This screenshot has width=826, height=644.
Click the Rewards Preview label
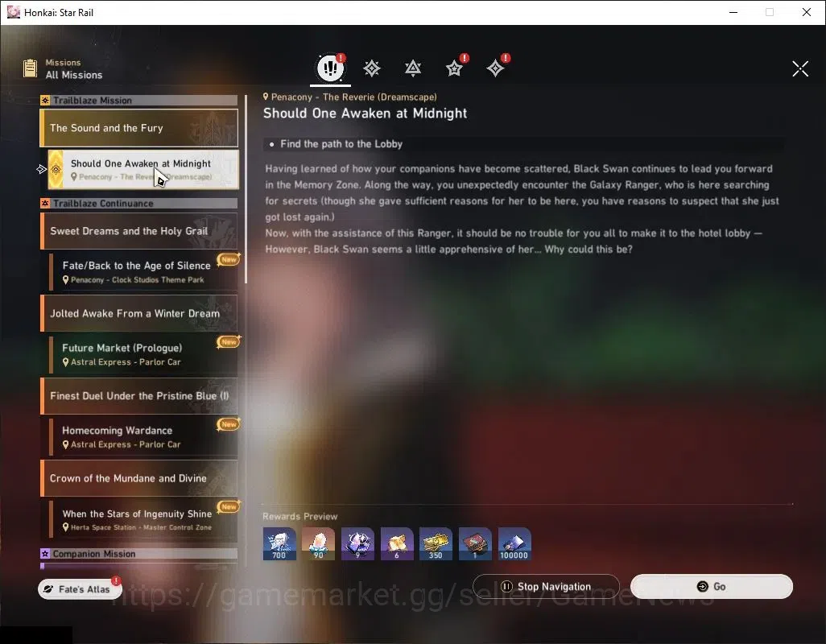coord(300,517)
